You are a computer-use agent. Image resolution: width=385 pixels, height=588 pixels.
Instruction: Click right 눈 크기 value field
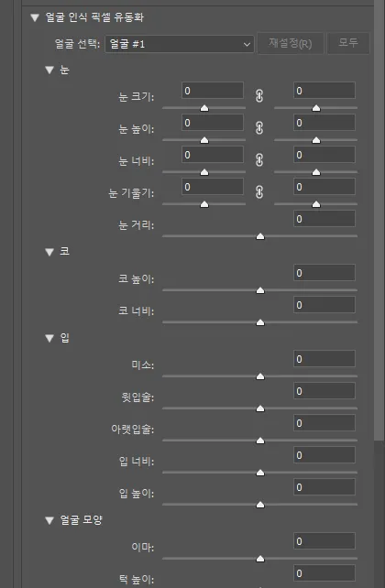coord(324,91)
